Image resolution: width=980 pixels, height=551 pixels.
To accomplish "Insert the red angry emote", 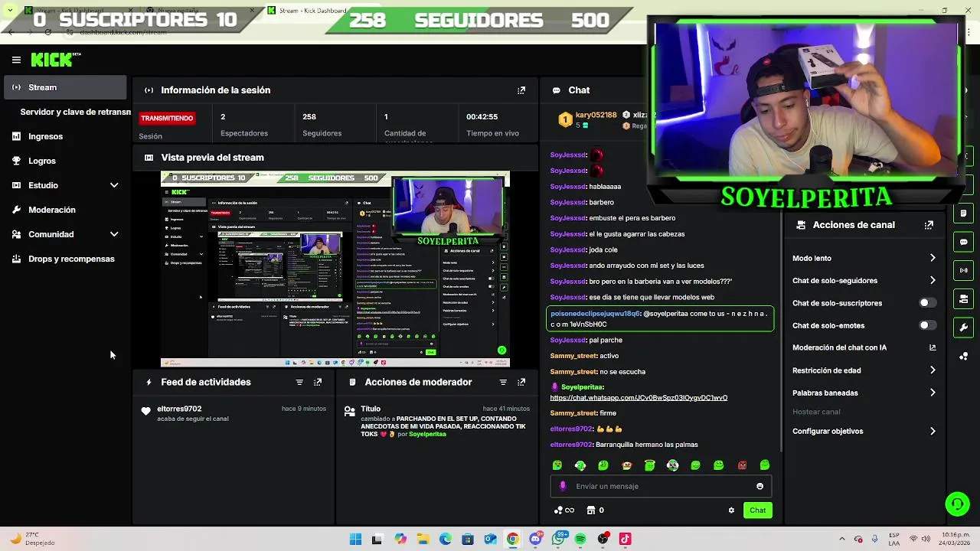I will click(x=742, y=465).
